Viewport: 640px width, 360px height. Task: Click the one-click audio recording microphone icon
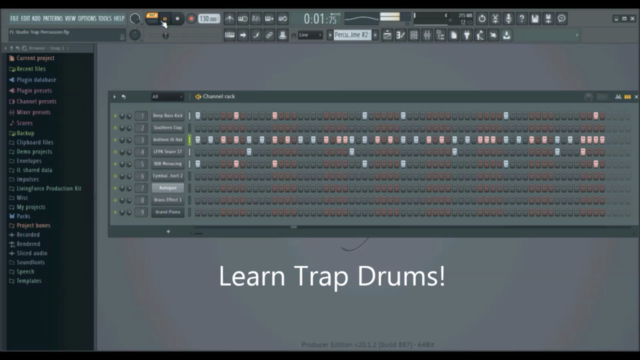509,18
